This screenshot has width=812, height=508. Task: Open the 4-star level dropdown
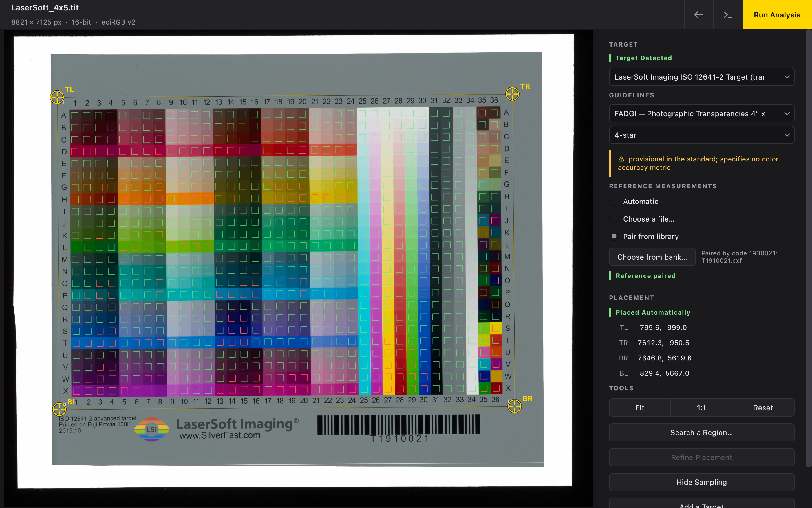[x=701, y=135]
